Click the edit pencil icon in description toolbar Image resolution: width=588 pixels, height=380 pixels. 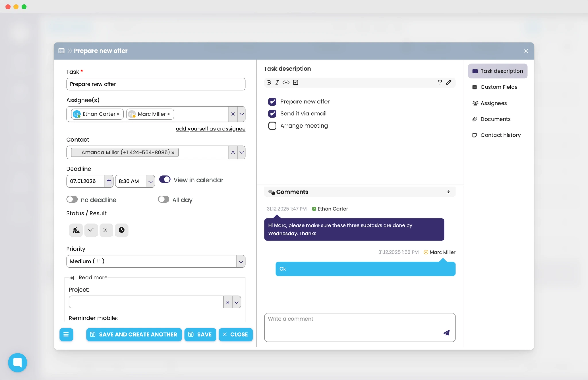[x=448, y=83]
